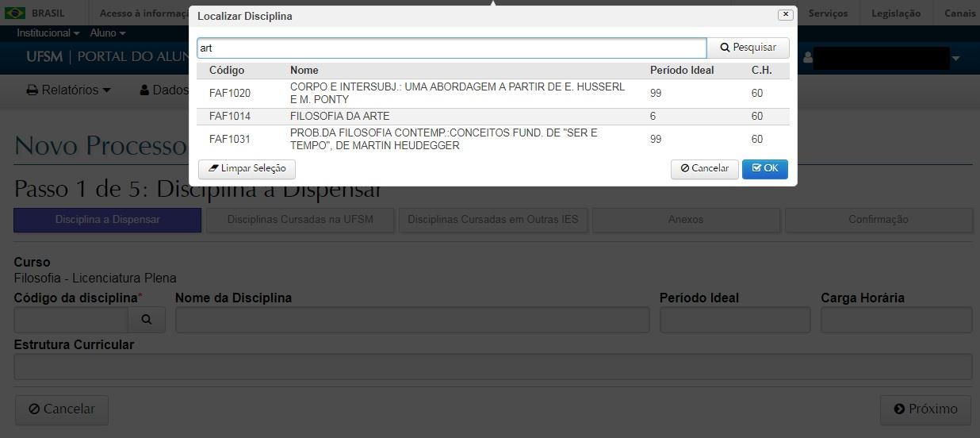Click the discipline search text field
The image size is (980, 438).
tap(450, 48)
